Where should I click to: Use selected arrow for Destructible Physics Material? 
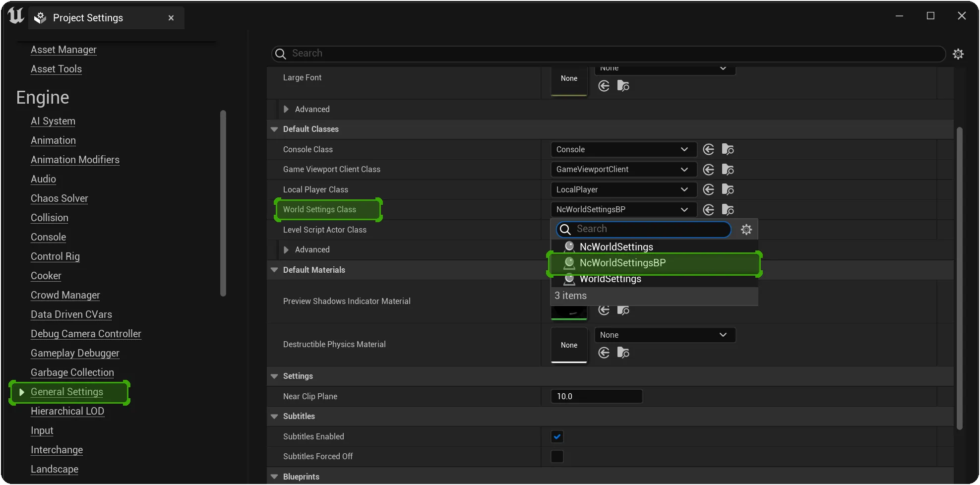(604, 353)
